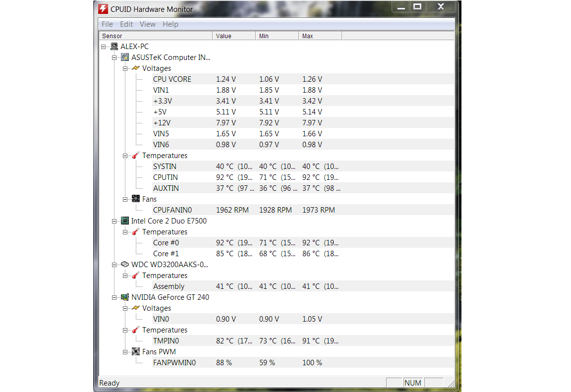The height and width of the screenshot is (392, 571).
Task: Collapse the ASUSTeK Computer node
Action: coord(114,57)
